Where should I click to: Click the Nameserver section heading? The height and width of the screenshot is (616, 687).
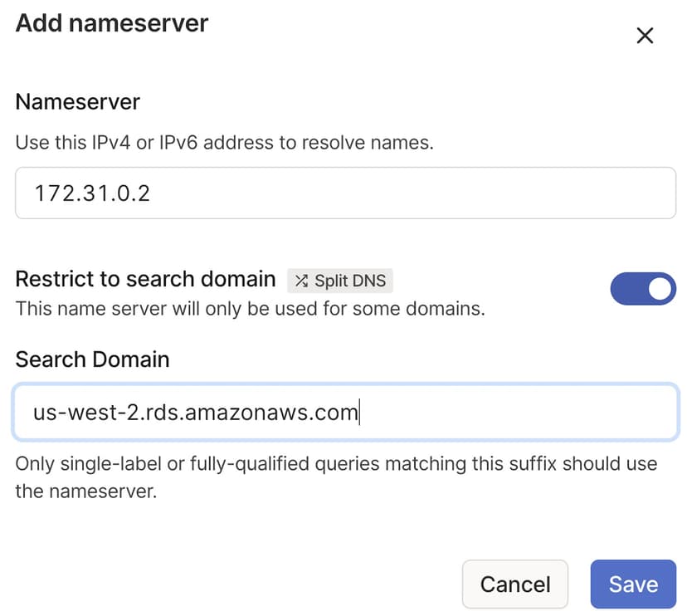coord(76,101)
